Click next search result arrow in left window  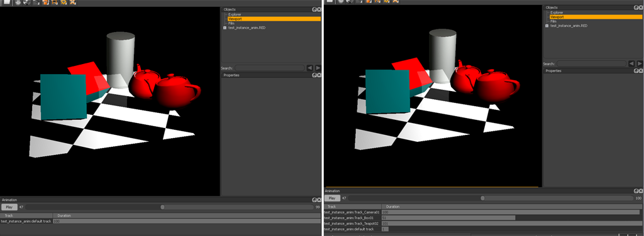pyautogui.click(x=318, y=68)
